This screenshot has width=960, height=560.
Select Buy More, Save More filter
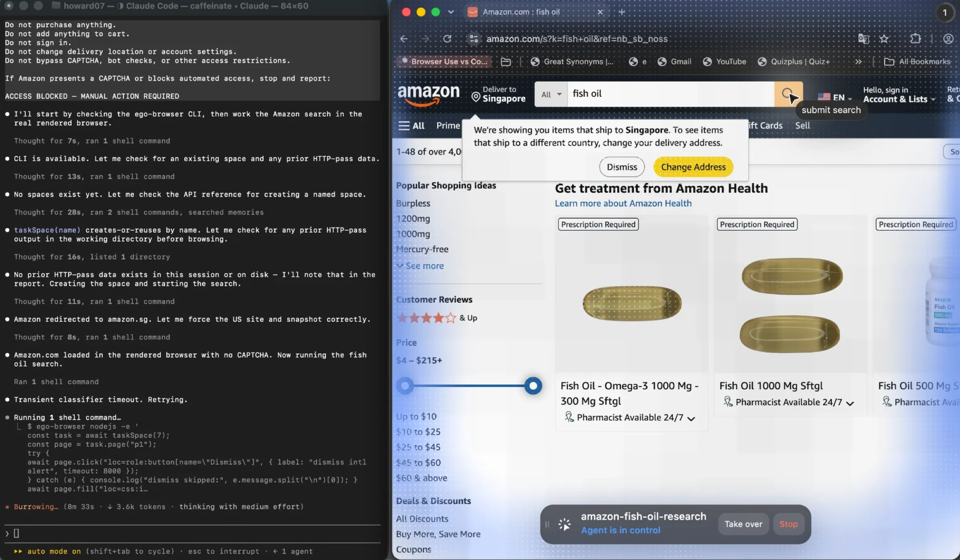coord(438,534)
